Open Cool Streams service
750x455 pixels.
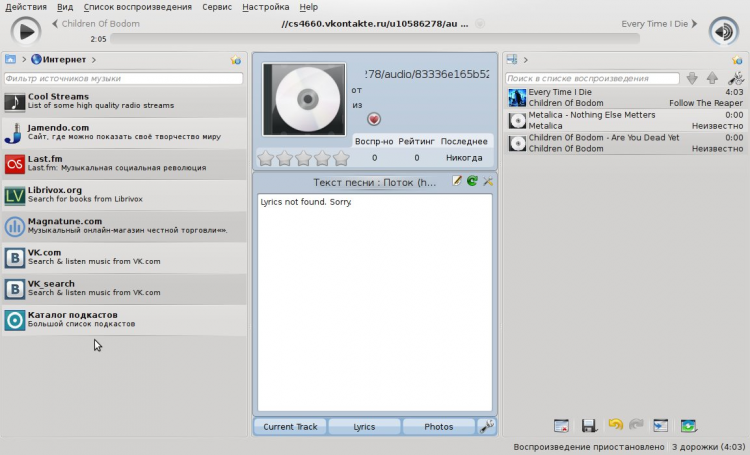pos(124,101)
